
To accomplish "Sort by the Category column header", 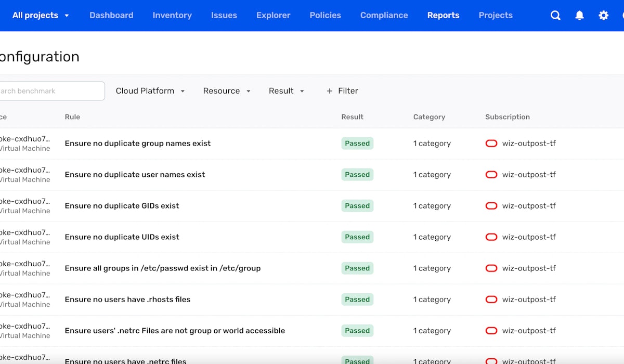I will 429,117.
